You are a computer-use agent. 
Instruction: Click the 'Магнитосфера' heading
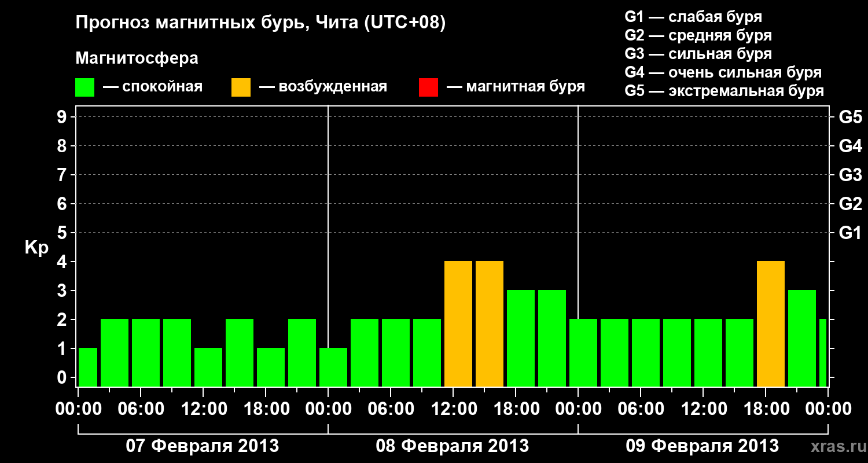pos(137,58)
